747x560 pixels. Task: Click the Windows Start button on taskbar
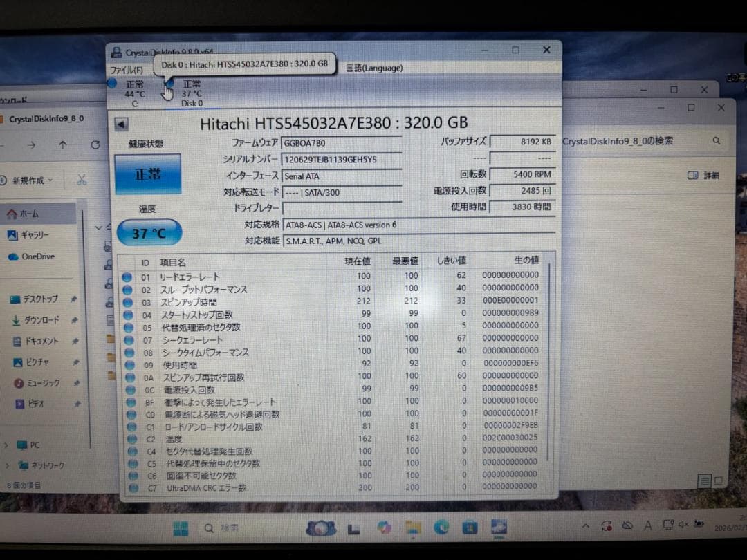[181, 529]
